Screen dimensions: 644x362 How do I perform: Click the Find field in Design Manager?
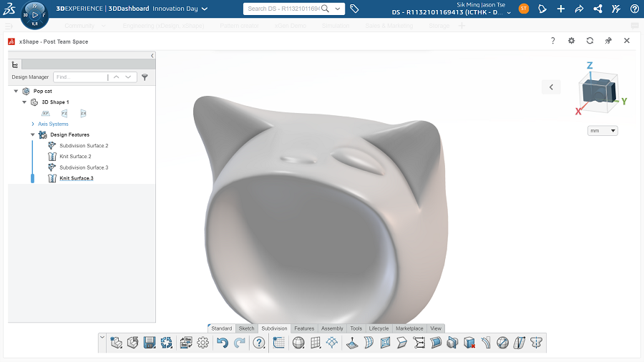[x=79, y=77]
